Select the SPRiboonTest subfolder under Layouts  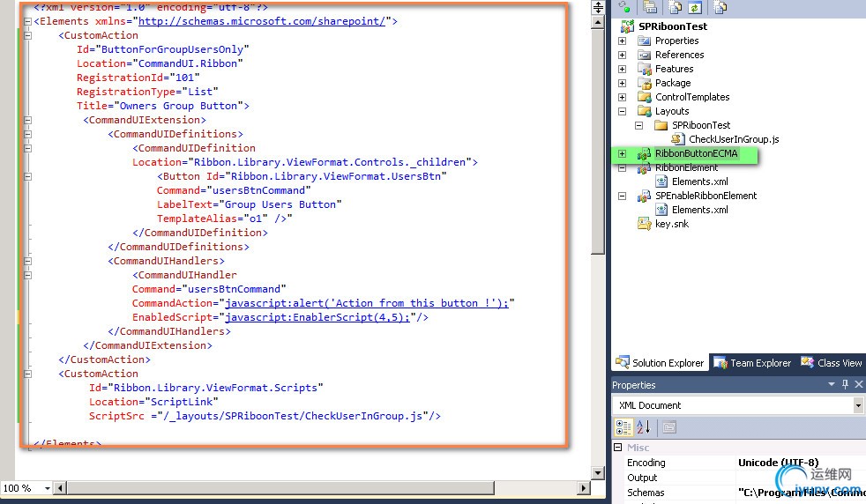pos(701,125)
